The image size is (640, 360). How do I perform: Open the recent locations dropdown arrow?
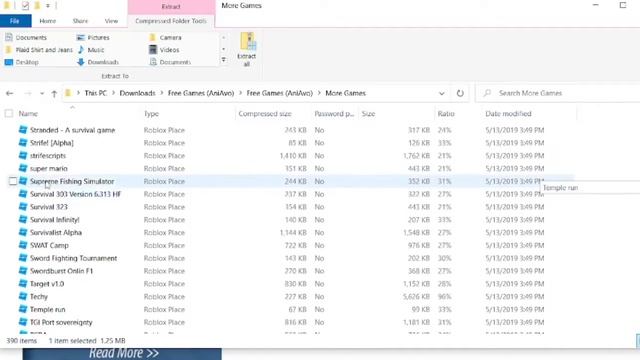click(42, 93)
